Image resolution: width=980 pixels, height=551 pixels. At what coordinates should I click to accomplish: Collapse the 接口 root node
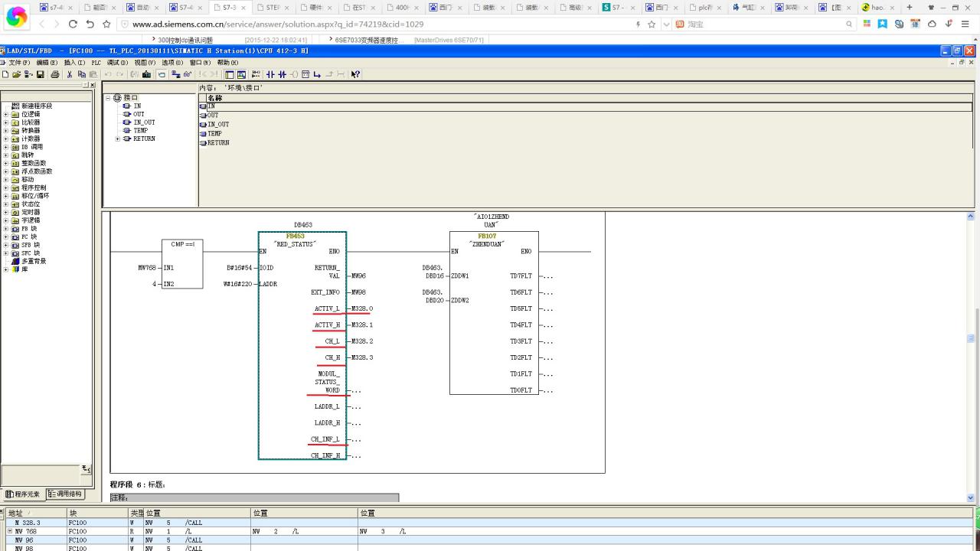(x=108, y=98)
